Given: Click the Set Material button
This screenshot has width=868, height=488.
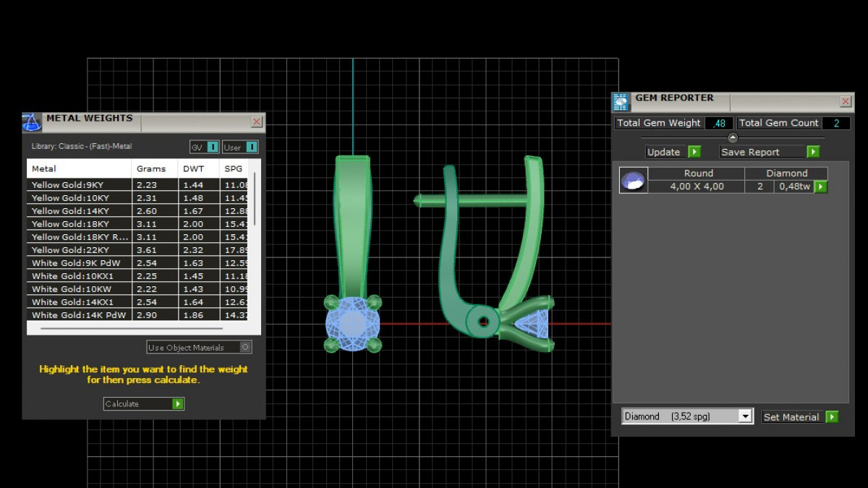Looking at the screenshot, I should 791,417.
